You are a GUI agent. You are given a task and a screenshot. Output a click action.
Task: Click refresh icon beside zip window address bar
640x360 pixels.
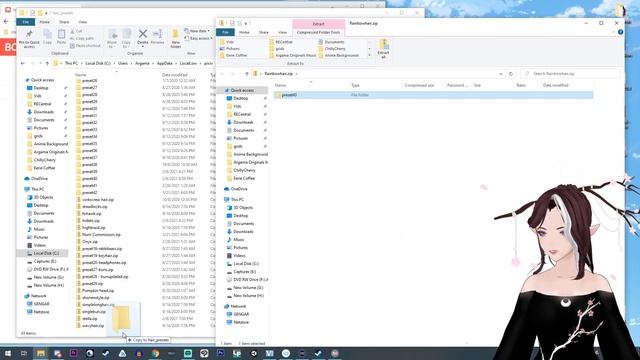click(511, 74)
